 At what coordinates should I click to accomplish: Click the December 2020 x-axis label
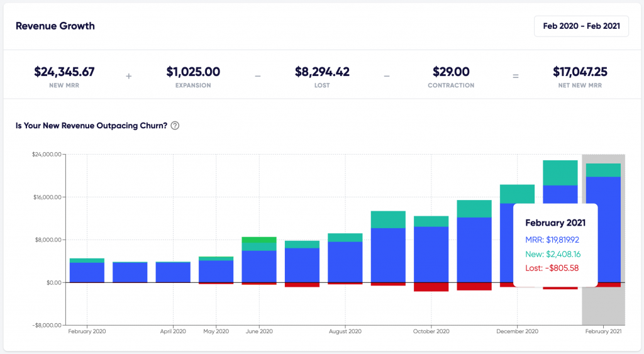517,331
